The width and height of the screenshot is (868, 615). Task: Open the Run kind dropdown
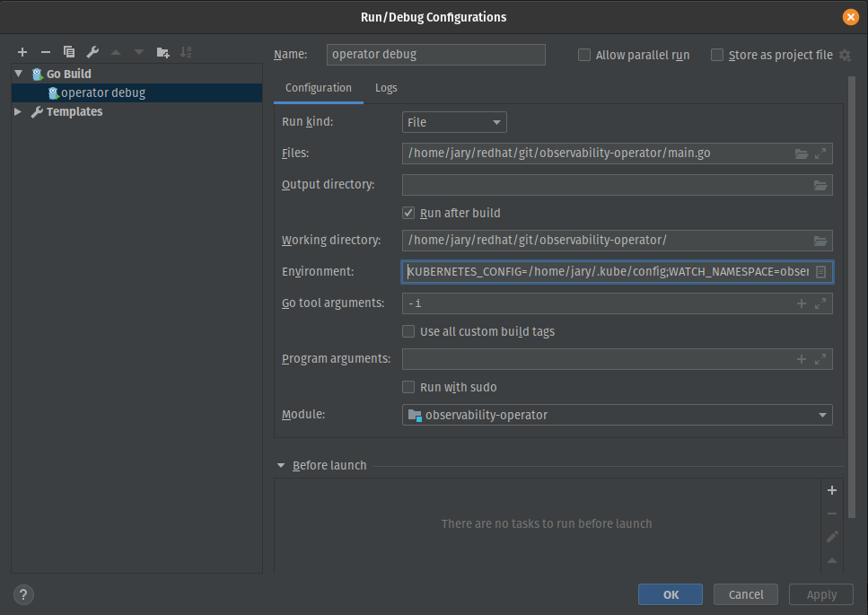[x=454, y=122]
